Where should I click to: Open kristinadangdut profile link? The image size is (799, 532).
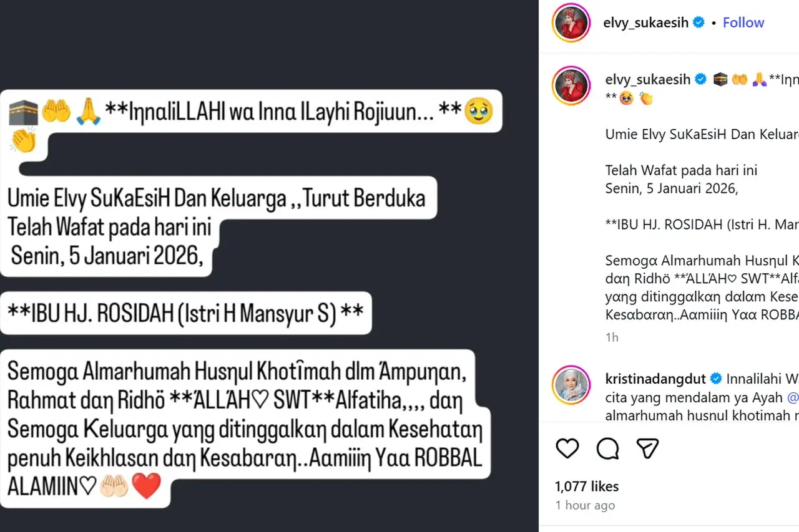click(x=655, y=379)
